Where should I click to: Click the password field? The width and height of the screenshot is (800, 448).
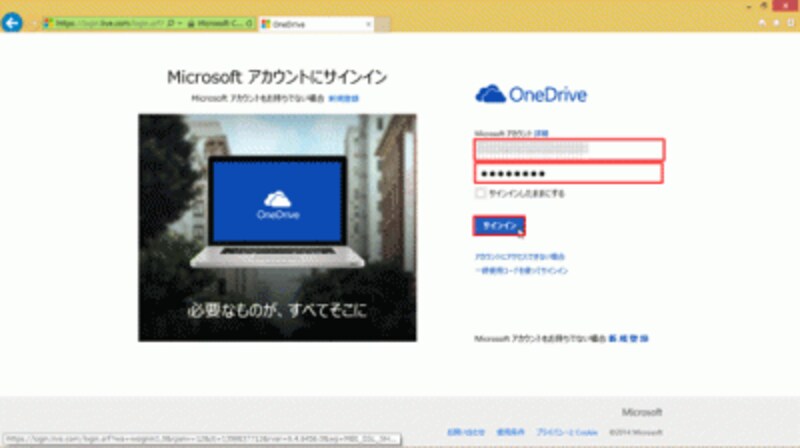(569, 173)
